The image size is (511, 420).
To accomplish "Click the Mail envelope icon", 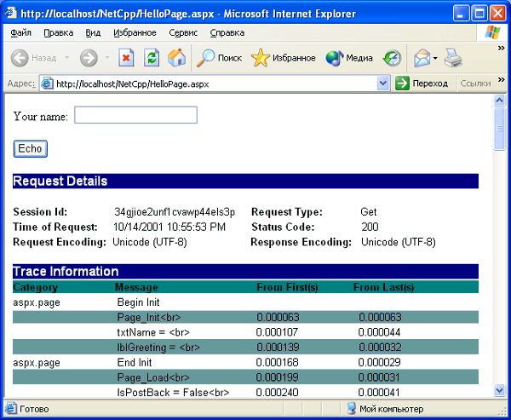I will click(x=422, y=58).
